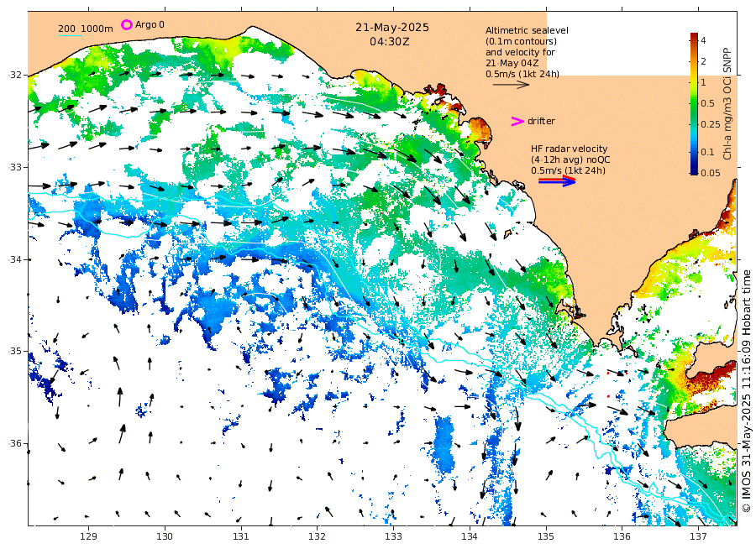The height and width of the screenshot is (554, 756).
Task: Click the 'drifter' legend label
Action: (541, 121)
